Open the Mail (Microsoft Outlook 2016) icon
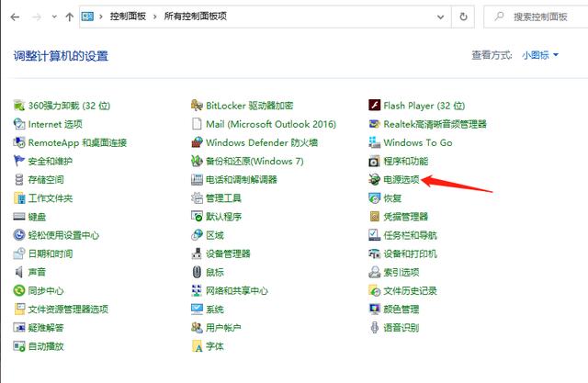Screen dimensions: 588x383 pyautogui.click(x=197, y=124)
